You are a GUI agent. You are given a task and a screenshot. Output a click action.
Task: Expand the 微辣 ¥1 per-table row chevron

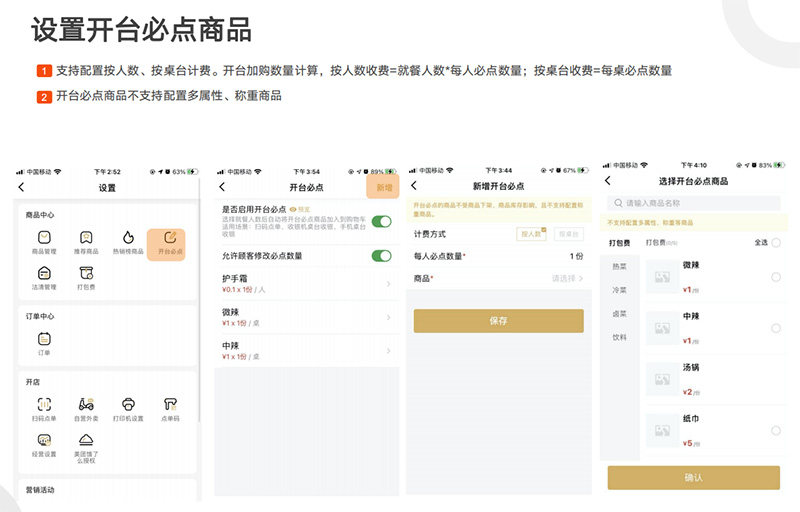(388, 317)
